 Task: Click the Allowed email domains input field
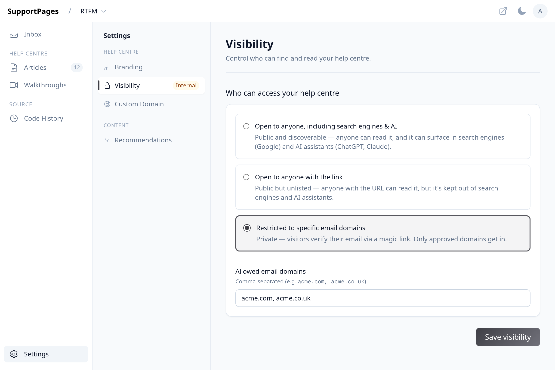click(x=383, y=298)
